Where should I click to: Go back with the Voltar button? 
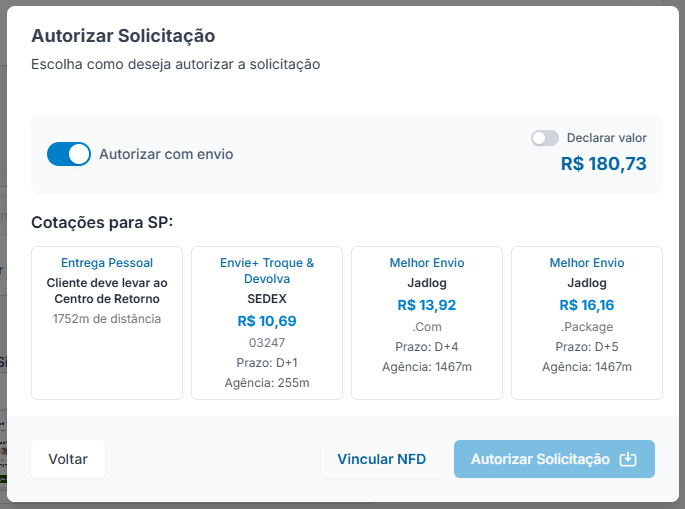[x=68, y=459]
